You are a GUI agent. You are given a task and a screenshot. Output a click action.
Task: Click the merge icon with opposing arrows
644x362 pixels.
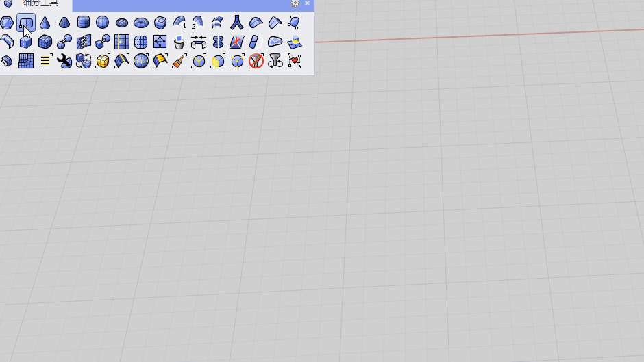coord(199,42)
